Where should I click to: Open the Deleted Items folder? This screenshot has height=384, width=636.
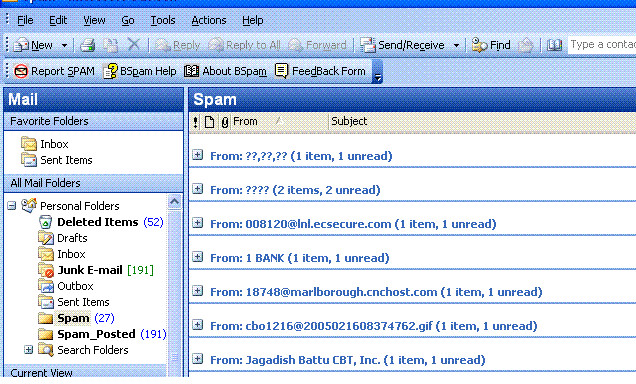point(101,222)
